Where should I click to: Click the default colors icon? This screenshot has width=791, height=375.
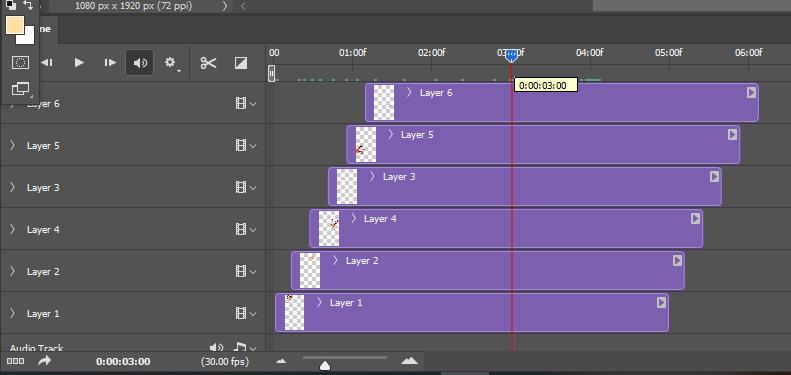pos(11,5)
